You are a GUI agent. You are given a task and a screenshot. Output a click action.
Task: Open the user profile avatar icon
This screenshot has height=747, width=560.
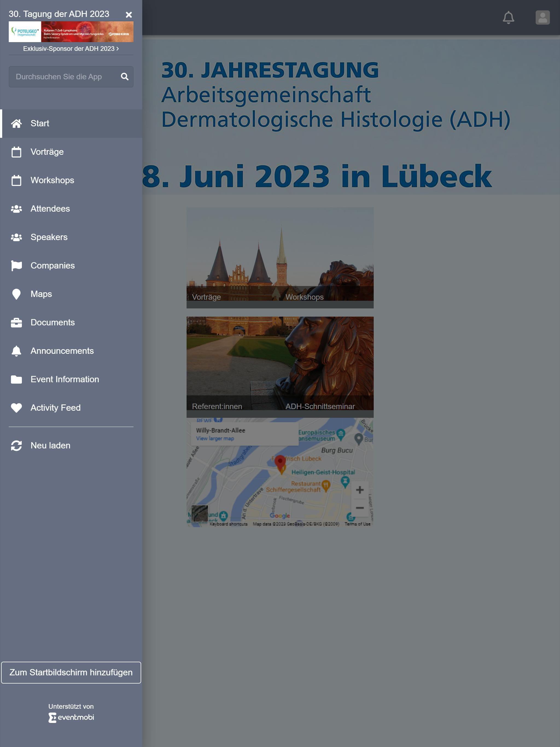coord(542,17)
